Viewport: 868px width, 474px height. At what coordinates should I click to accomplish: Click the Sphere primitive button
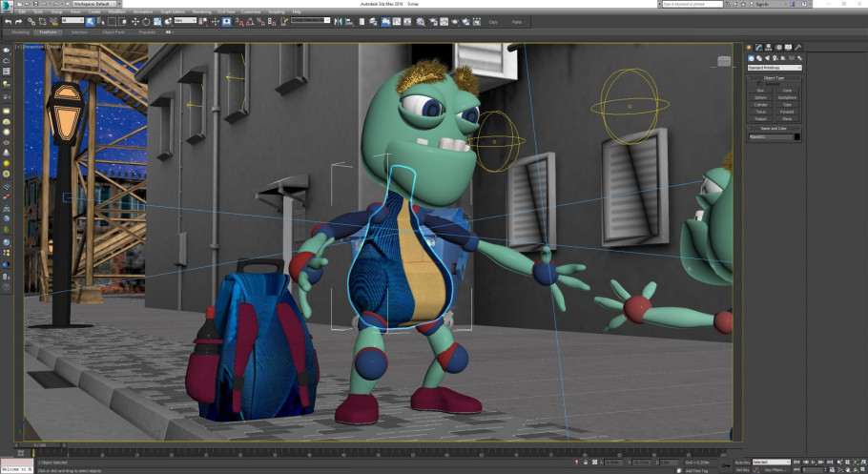(x=760, y=97)
